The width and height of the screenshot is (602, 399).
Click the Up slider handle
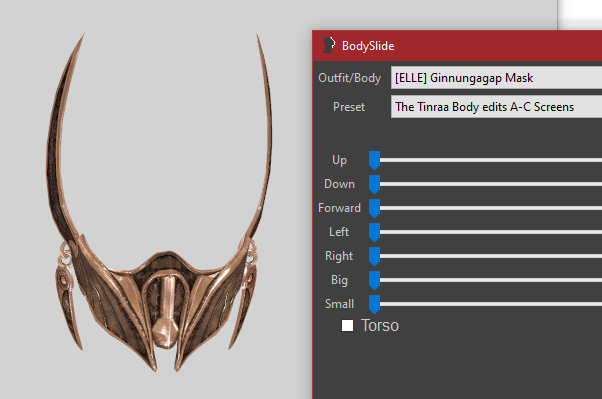click(374, 160)
